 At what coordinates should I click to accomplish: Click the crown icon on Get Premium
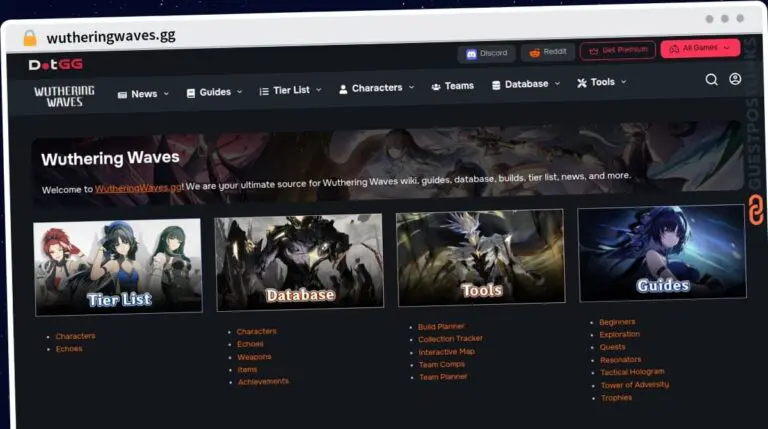594,51
